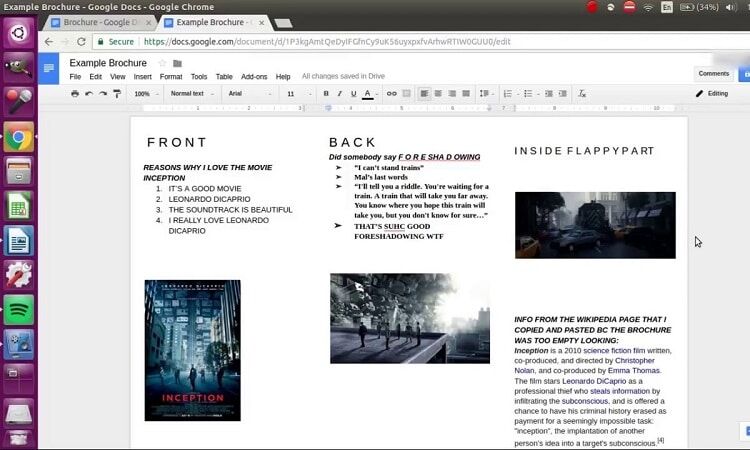This screenshot has height=450, width=750.
Task: Open the Add-ons menu
Action: 254,77
